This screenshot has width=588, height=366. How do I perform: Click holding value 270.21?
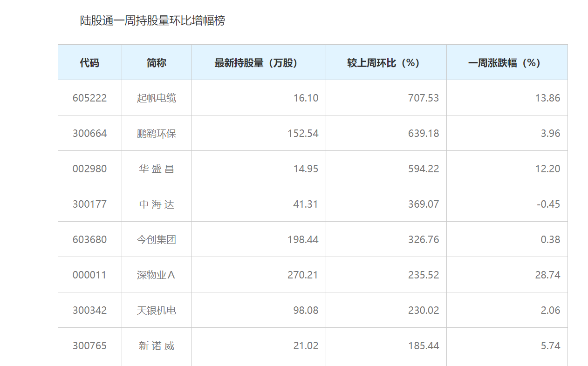coord(303,275)
